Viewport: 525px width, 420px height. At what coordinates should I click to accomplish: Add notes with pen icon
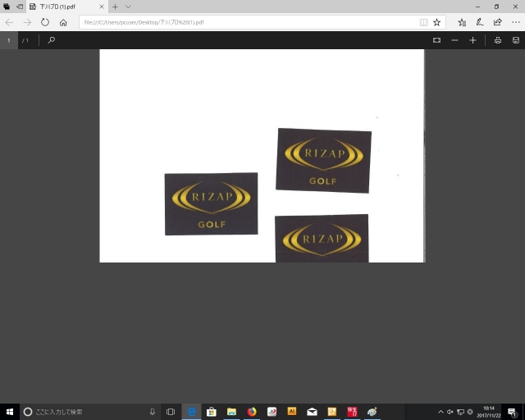pyautogui.click(x=480, y=22)
